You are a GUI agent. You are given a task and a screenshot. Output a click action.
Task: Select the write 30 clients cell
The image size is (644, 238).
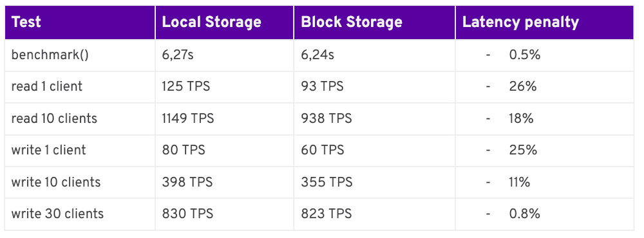[57, 214]
